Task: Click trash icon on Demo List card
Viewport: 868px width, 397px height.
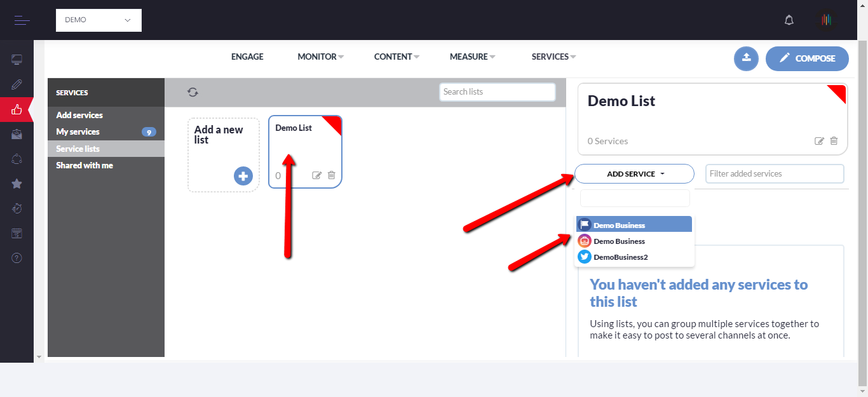Action: click(331, 175)
